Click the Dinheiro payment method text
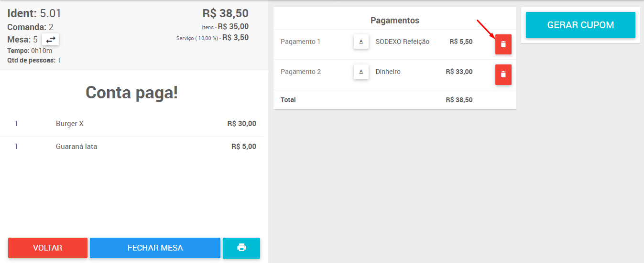Image resolution: width=644 pixels, height=263 pixels. [388, 72]
